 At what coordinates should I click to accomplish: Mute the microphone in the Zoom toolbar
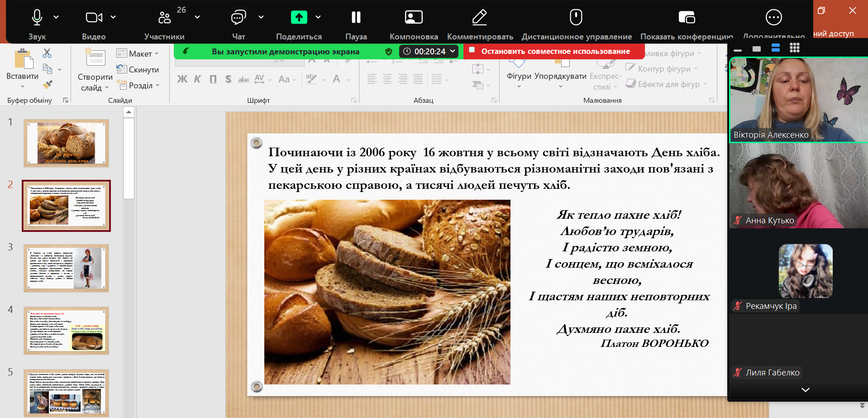(x=37, y=18)
